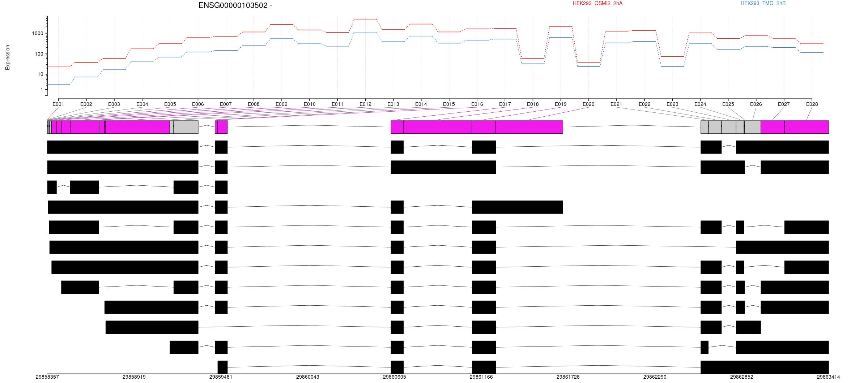Click the y-axis tick value 1
The width and height of the screenshot is (868, 383).
click(42, 90)
